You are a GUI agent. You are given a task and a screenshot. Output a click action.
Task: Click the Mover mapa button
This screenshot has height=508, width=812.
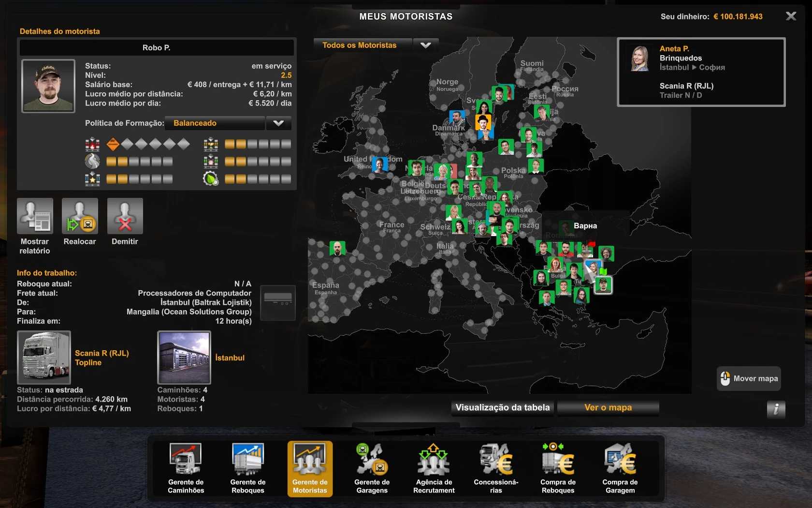[749, 378]
